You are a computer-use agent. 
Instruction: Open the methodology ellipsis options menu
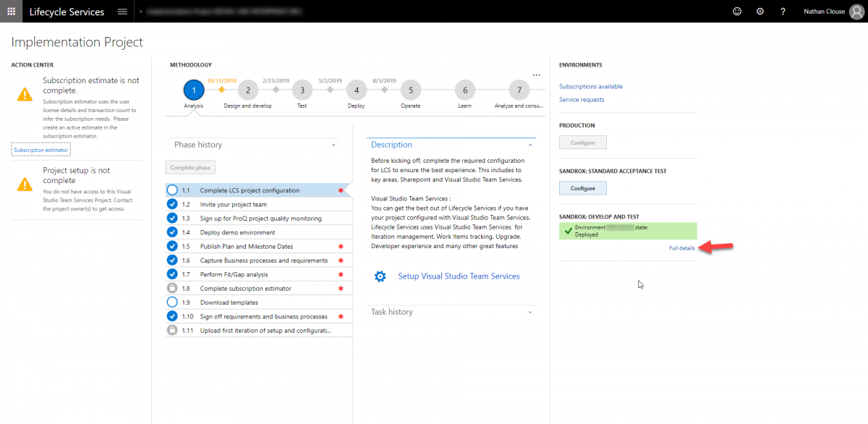pos(536,74)
